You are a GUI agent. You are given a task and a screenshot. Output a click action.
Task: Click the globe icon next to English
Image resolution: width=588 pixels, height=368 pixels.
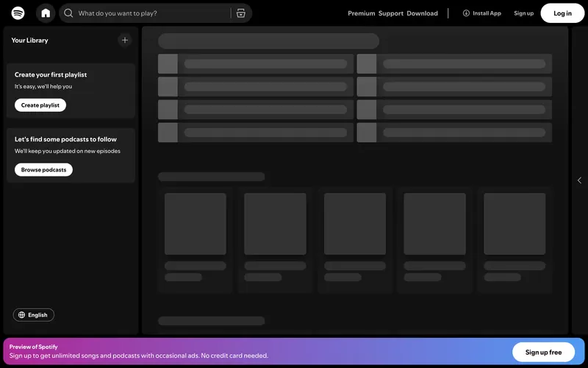click(22, 315)
